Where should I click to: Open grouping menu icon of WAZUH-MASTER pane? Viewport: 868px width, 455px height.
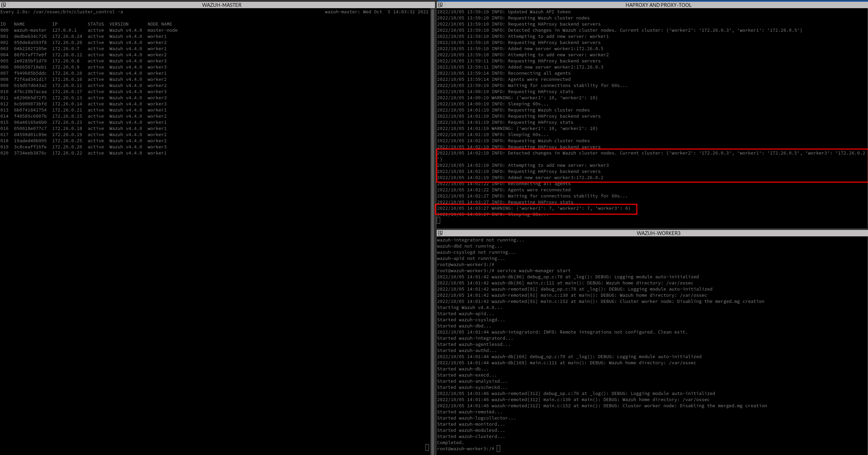3,5
